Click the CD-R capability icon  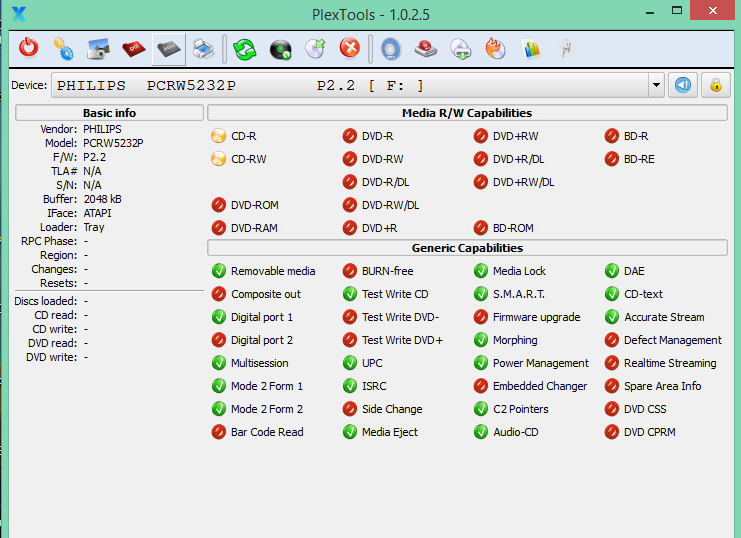click(218, 136)
